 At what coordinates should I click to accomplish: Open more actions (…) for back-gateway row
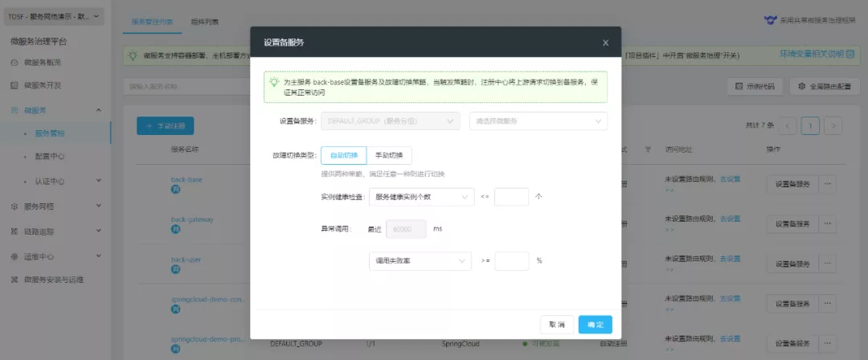click(x=828, y=224)
